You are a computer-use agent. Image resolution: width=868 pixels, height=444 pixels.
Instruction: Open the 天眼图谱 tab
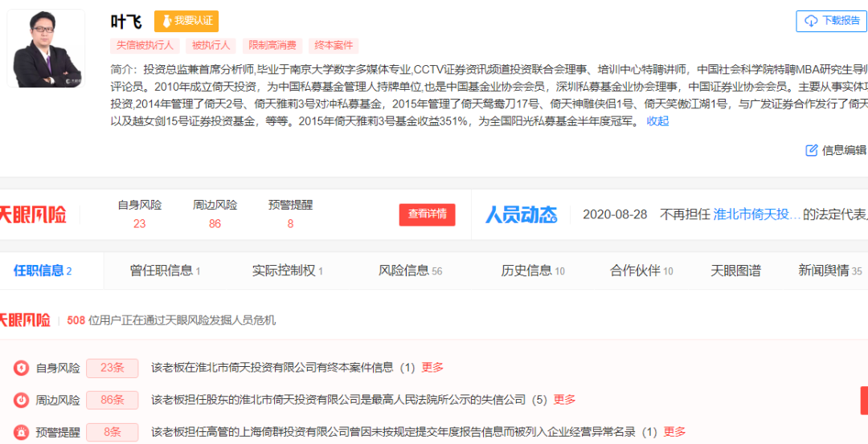[735, 271]
